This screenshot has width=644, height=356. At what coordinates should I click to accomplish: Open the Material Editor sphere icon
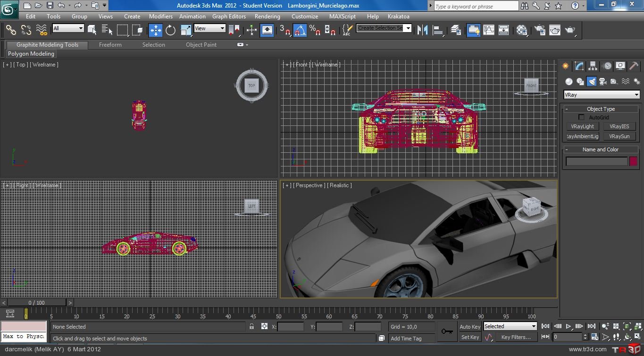(521, 30)
